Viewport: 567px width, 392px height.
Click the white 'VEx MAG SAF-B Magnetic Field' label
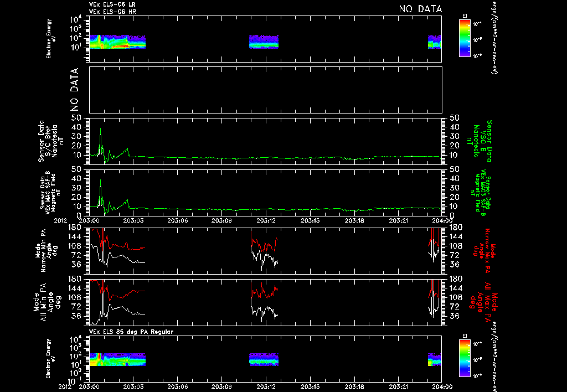click(x=50, y=193)
